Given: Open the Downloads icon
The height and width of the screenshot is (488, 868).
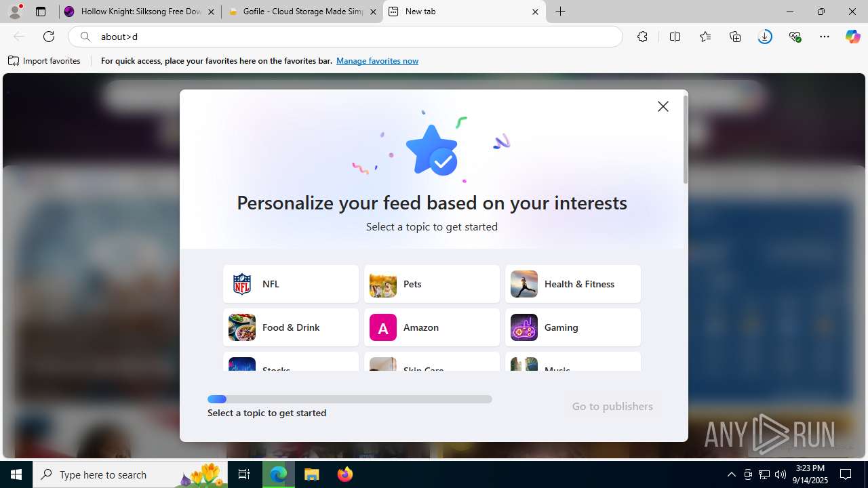Looking at the screenshot, I should [765, 37].
